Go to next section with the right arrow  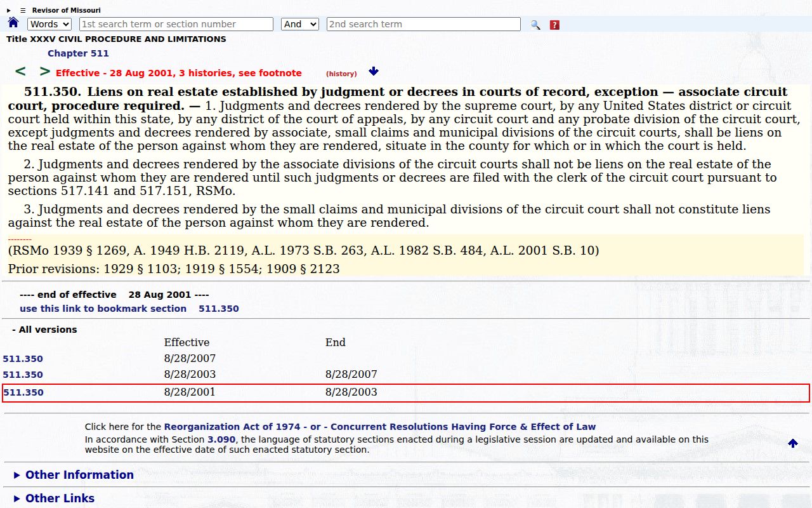pyautogui.click(x=44, y=71)
